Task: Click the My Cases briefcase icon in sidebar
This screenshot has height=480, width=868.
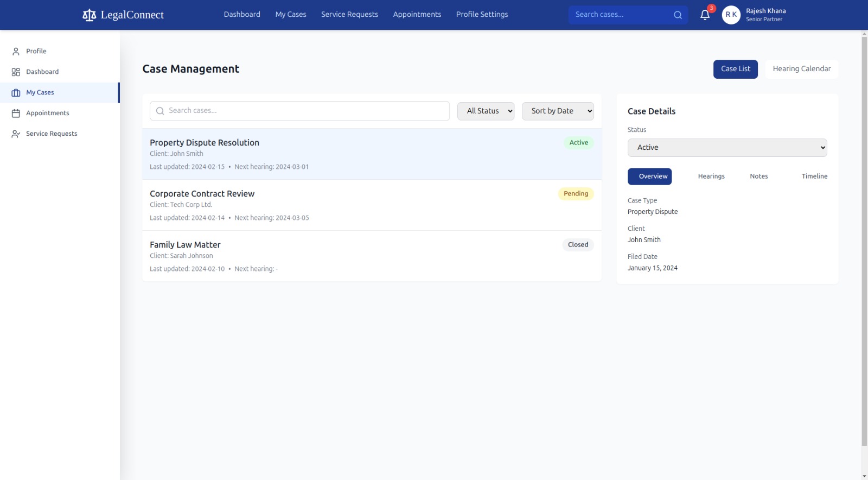Action: click(16, 92)
